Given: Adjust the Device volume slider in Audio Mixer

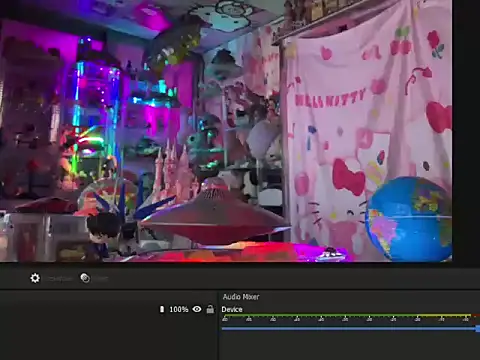Looking at the screenshot, I should (x=351, y=329).
